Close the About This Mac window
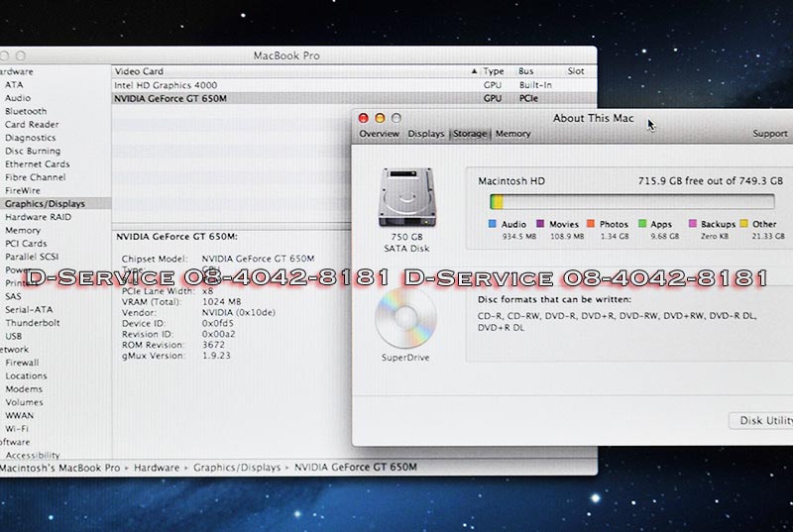This screenshot has height=532, width=793. coord(363,118)
